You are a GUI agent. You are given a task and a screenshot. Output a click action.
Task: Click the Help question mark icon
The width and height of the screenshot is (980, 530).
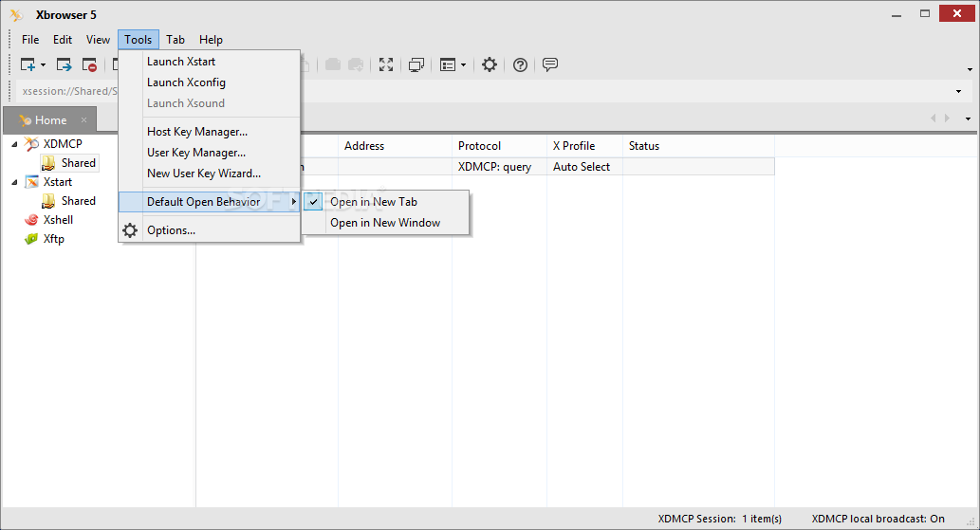pos(520,64)
